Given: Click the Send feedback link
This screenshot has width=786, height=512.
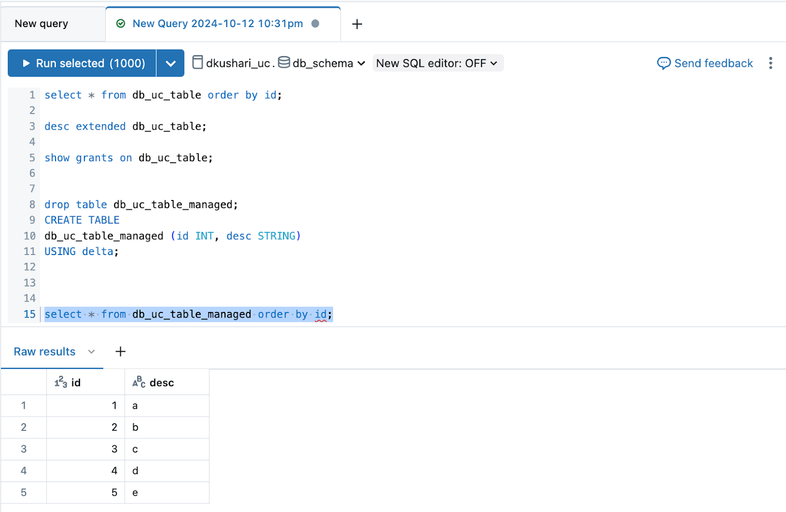Looking at the screenshot, I should point(713,63).
